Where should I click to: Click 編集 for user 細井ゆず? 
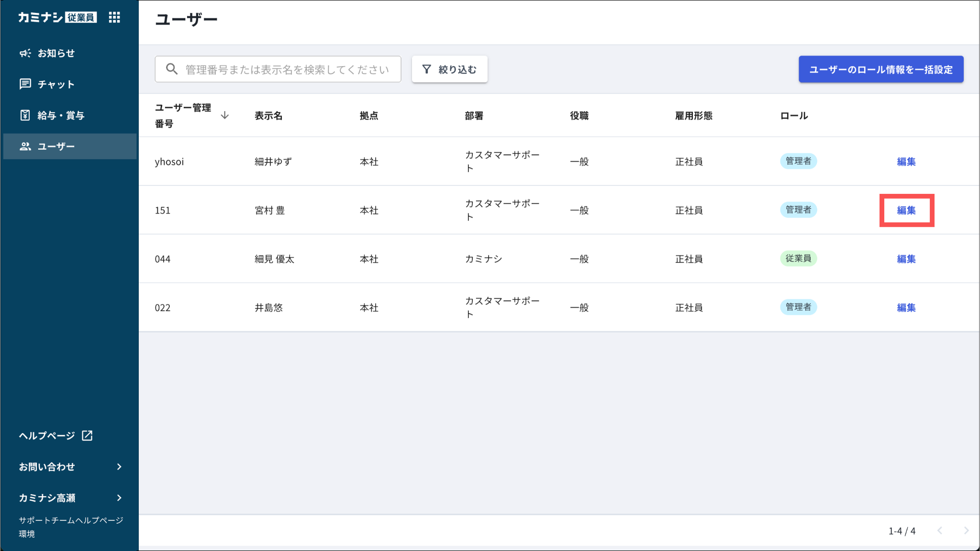tap(906, 162)
